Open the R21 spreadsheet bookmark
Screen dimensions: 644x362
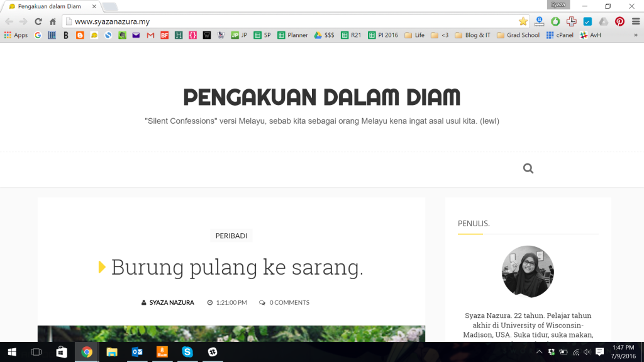pyautogui.click(x=351, y=35)
